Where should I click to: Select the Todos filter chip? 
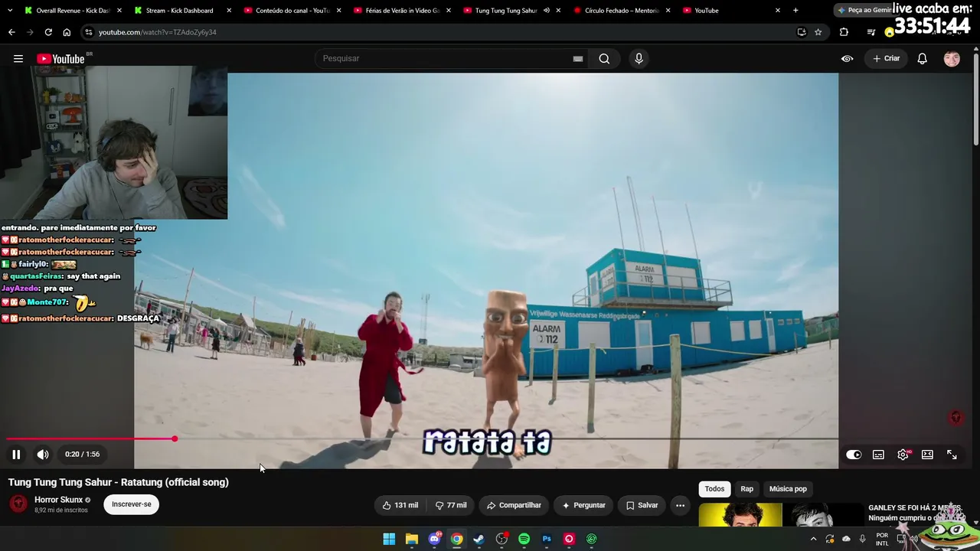[x=714, y=489]
